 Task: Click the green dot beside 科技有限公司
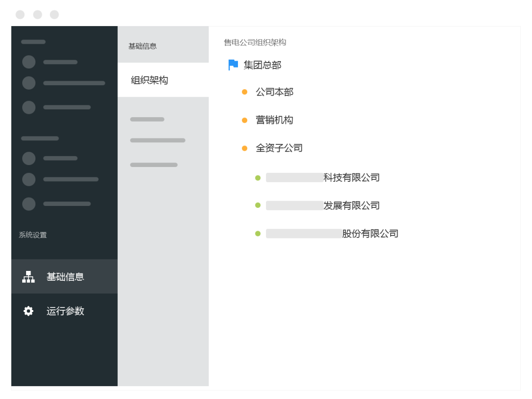tap(258, 178)
